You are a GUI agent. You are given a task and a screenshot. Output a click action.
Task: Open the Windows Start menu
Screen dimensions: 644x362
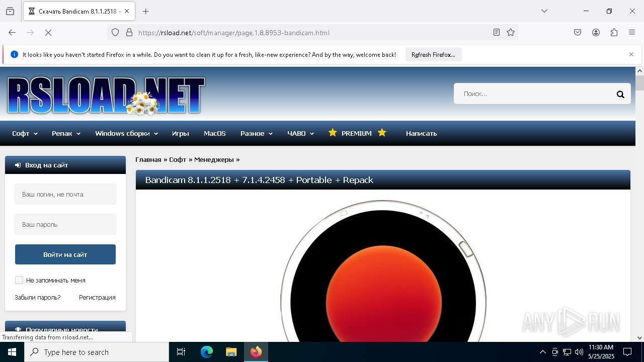pyautogui.click(x=12, y=352)
